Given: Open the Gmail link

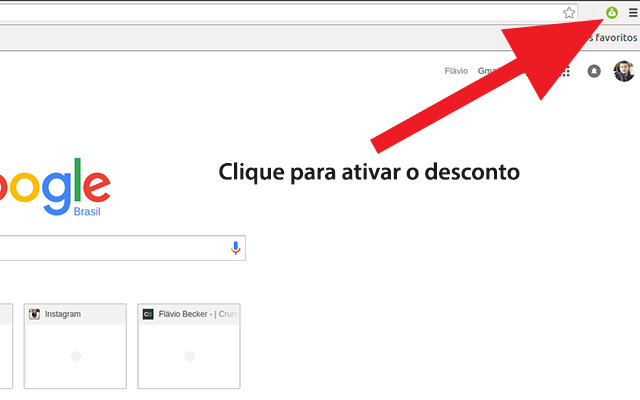Looking at the screenshot, I should (488, 71).
